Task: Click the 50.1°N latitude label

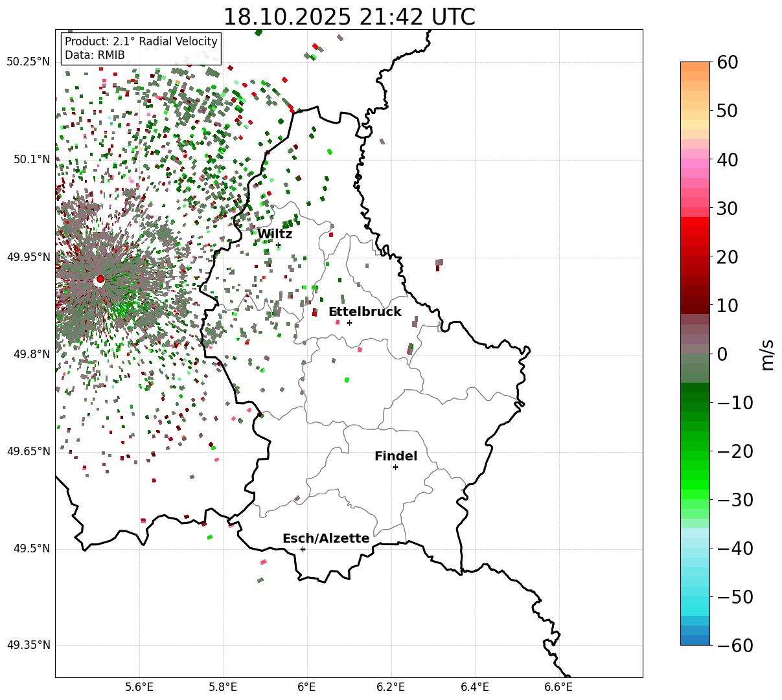Action: (x=32, y=159)
